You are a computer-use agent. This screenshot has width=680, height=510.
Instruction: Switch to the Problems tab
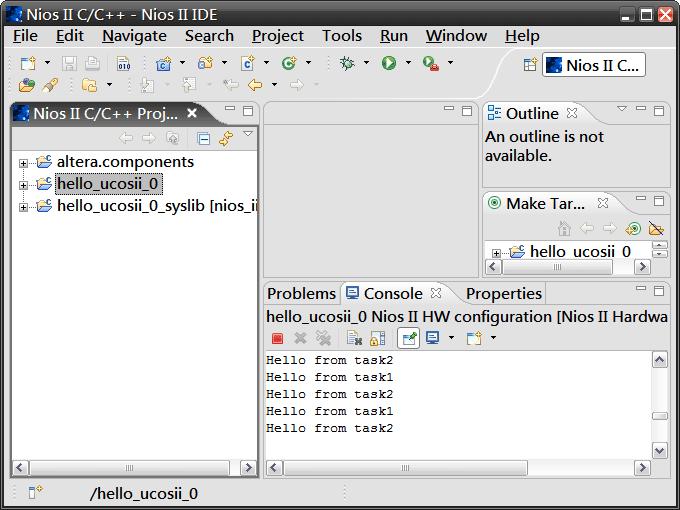301,294
